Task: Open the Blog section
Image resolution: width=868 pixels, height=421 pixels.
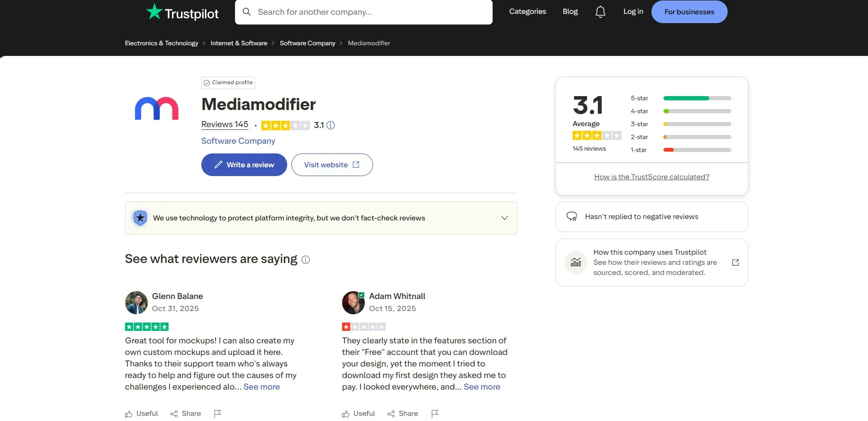Action: (570, 11)
